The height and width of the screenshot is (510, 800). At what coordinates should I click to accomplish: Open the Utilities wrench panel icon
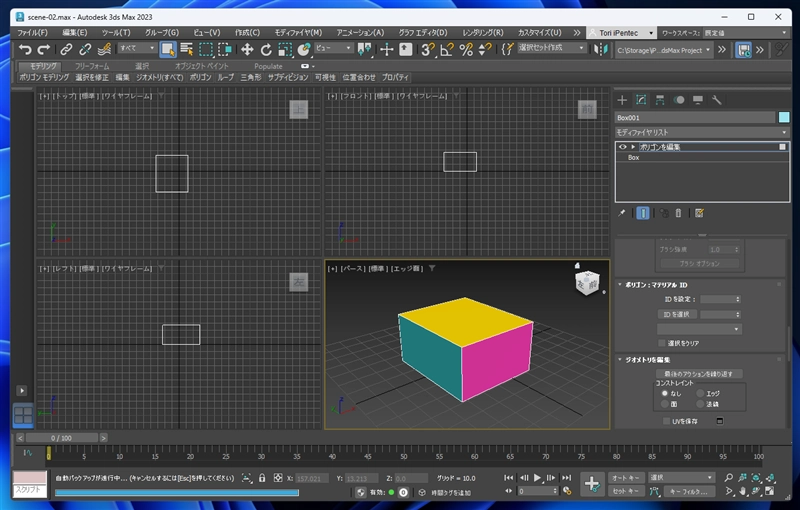coord(716,100)
